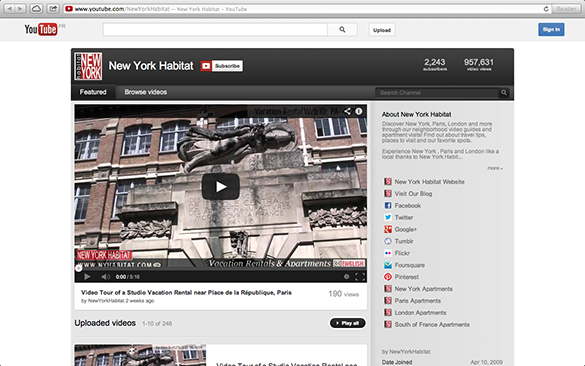This screenshot has height=366, width=585.
Task: Click the Upload button
Action: 382,30
